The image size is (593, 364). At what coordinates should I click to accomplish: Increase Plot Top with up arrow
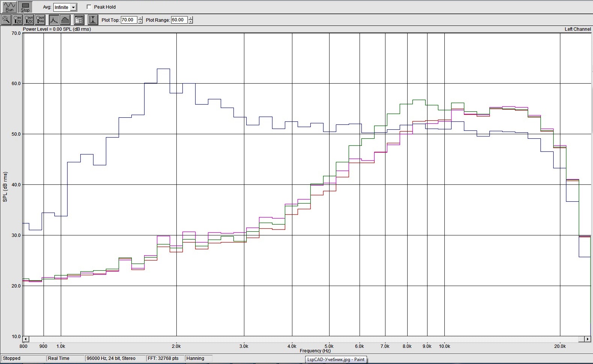coord(140,18)
